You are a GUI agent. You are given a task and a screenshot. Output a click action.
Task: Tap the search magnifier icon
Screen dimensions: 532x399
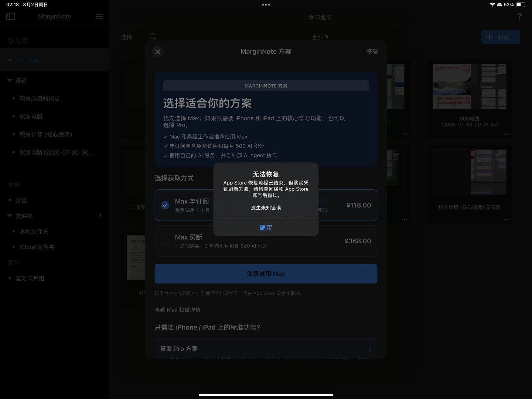pyautogui.click(x=153, y=37)
